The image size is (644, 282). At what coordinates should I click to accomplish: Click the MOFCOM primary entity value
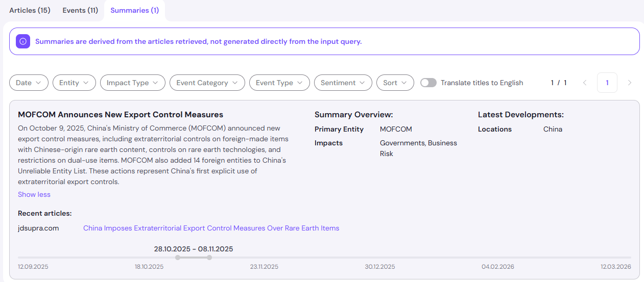(x=396, y=129)
